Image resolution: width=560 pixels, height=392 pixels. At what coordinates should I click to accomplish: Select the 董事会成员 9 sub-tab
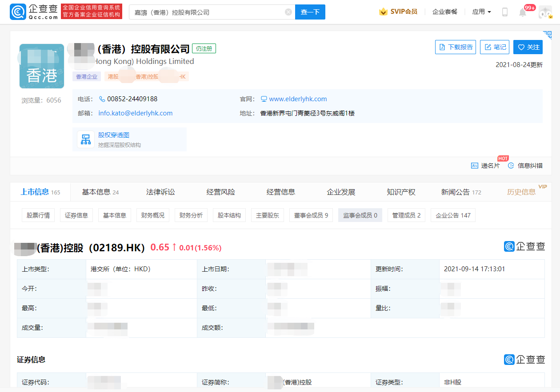tap(311, 215)
